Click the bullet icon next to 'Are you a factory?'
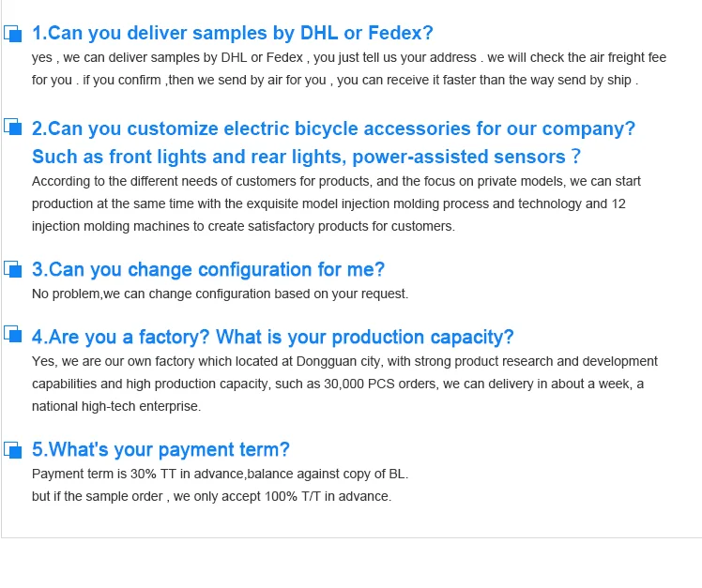Viewport: 702px width, 588px height. click(12, 337)
